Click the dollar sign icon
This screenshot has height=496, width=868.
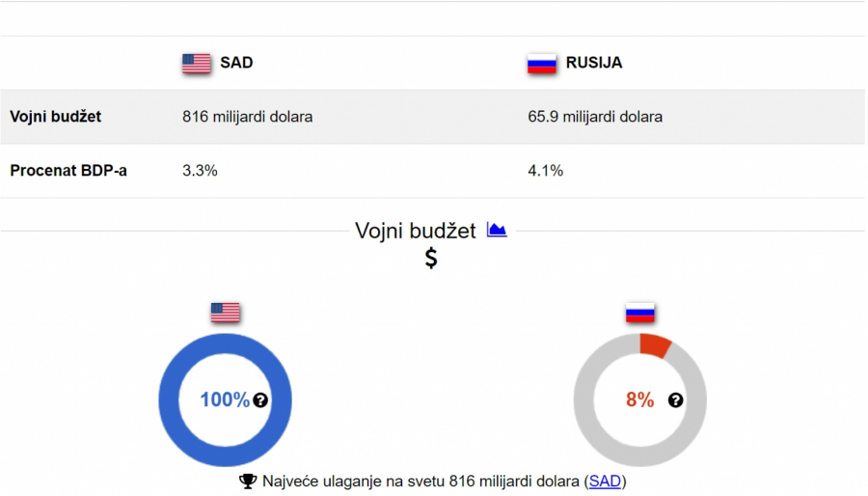431,258
